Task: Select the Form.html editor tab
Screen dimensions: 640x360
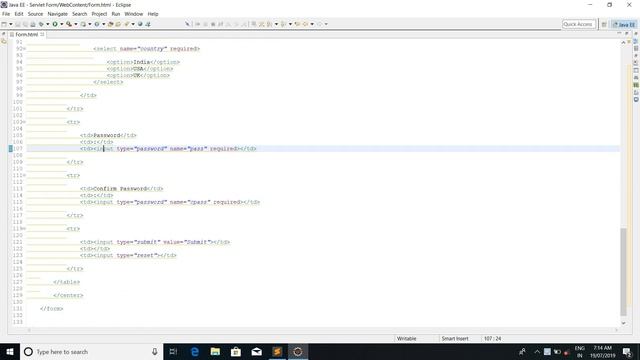Action: click(27, 34)
